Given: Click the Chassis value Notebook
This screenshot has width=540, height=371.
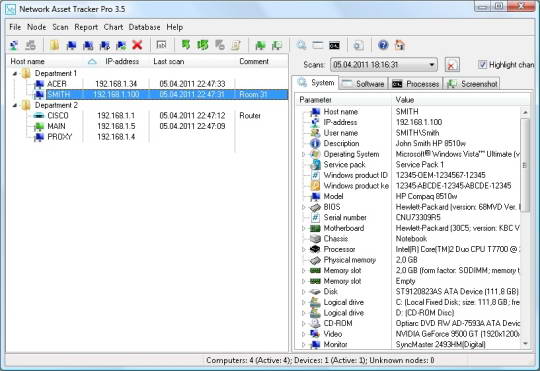Looking at the screenshot, I should click(411, 239).
